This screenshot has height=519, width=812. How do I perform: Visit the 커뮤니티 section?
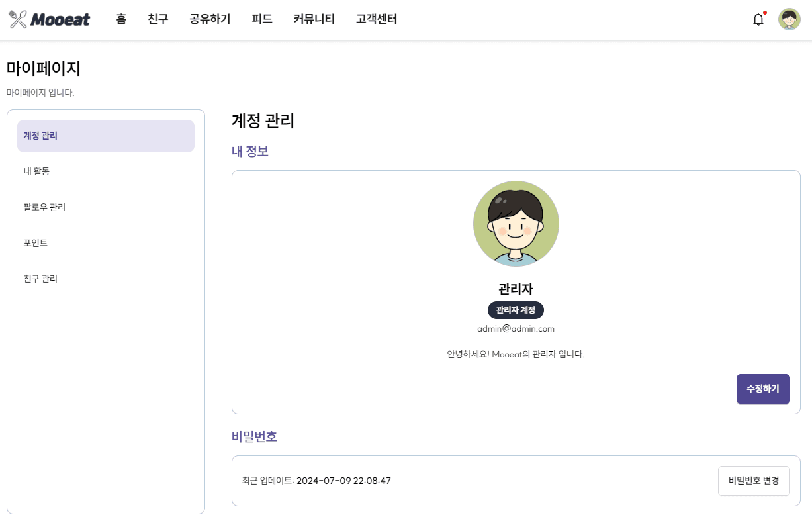(313, 19)
